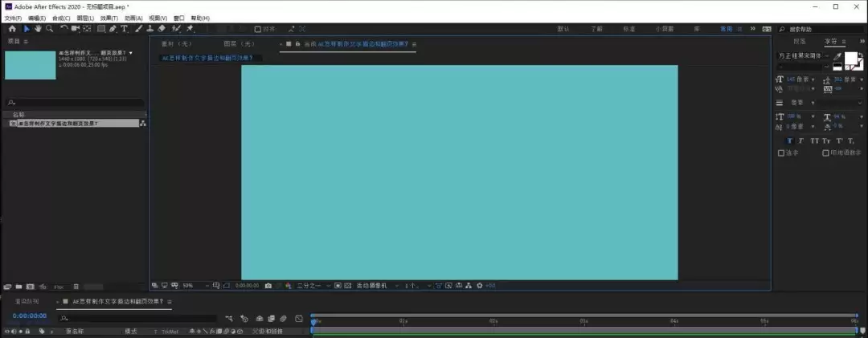
Task: Delete selected item with the trash icon
Action: coord(76,287)
